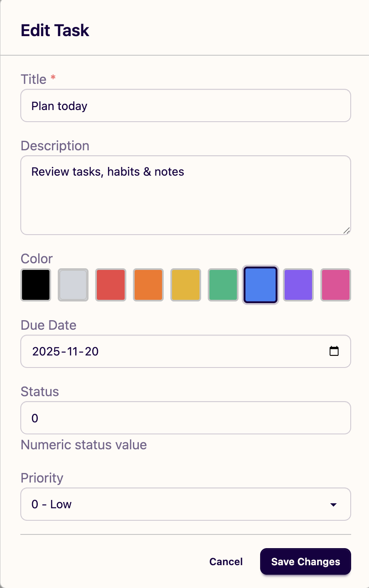
Task: Open the Priority selector showing '0 - Low'
Action: click(185, 504)
